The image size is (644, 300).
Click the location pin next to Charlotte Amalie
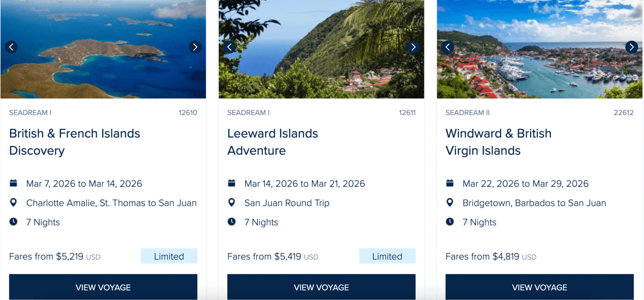click(x=13, y=202)
